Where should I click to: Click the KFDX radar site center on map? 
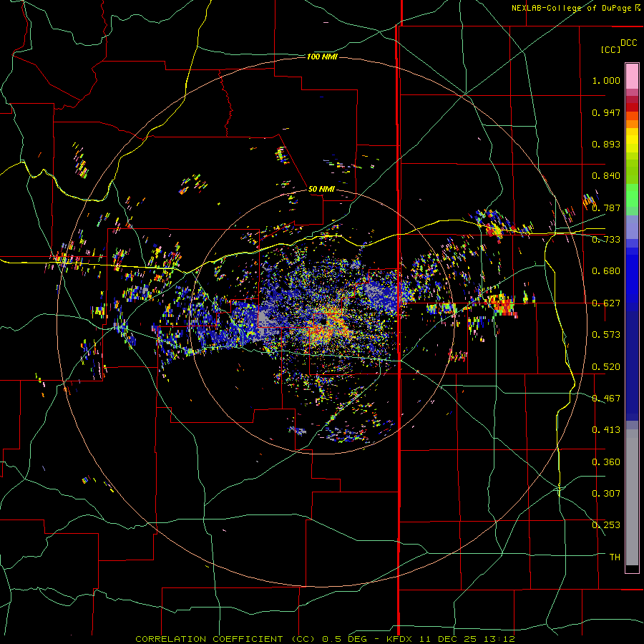point(323,322)
